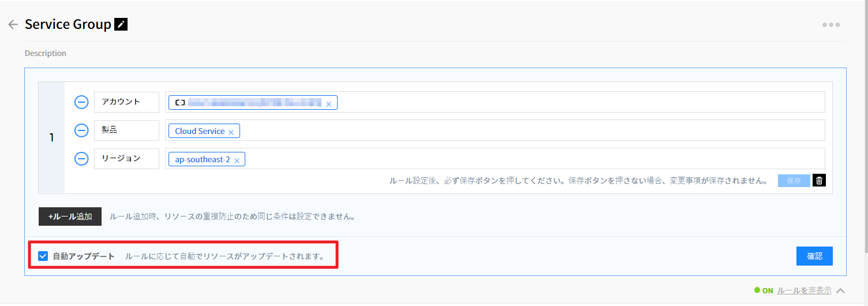Click inside the リージョン tag input field
Viewport: 868px width, 306px height.
[x=519, y=159]
